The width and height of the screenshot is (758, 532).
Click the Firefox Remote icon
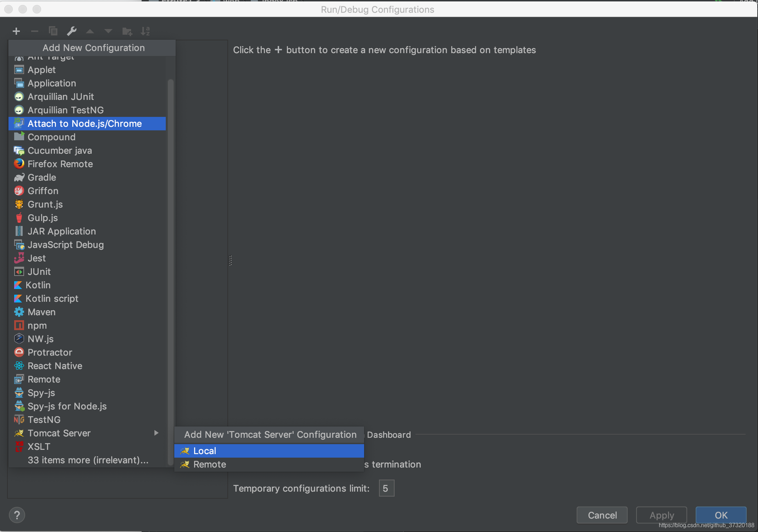(x=19, y=164)
